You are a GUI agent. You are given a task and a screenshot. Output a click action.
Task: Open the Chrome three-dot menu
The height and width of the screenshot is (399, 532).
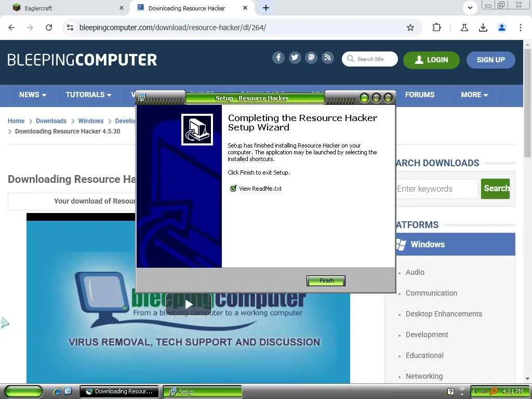[x=521, y=28]
